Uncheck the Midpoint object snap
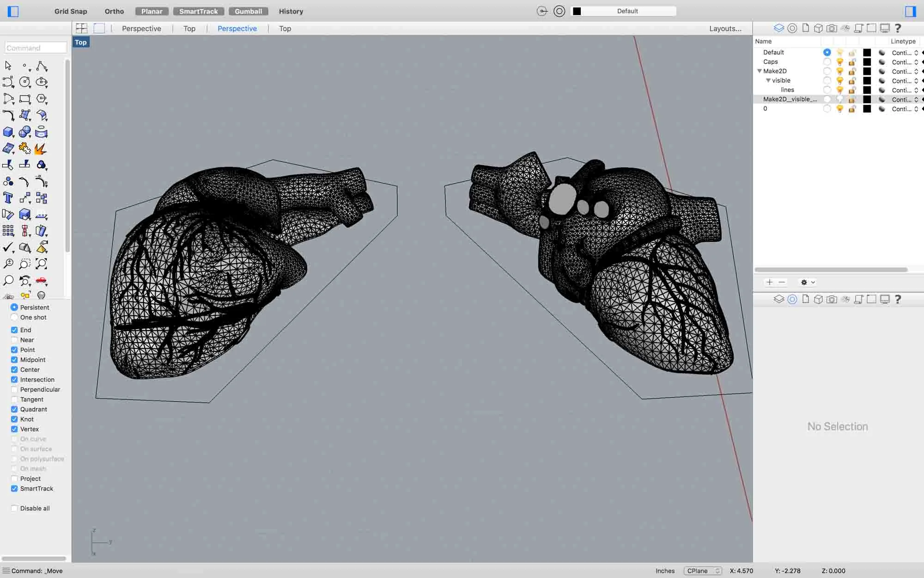Viewport: 924px width, 578px height. pyautogui.click(x=14, y=360)
